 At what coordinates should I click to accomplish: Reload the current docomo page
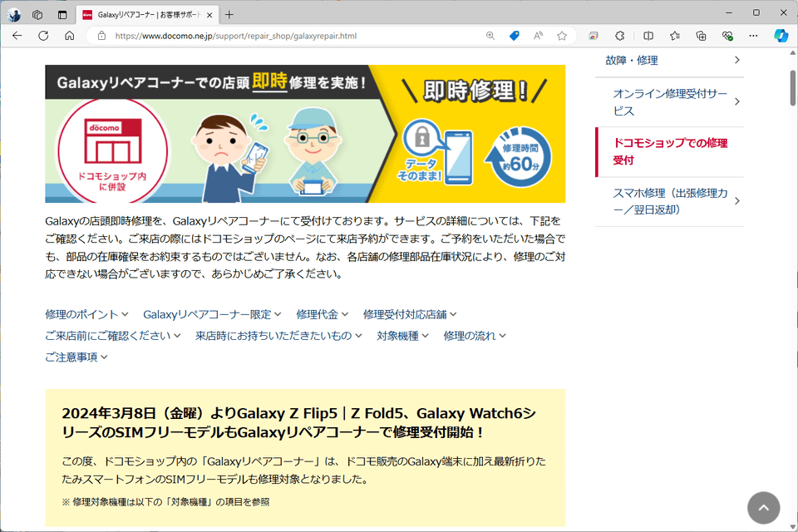coord(43,36)
